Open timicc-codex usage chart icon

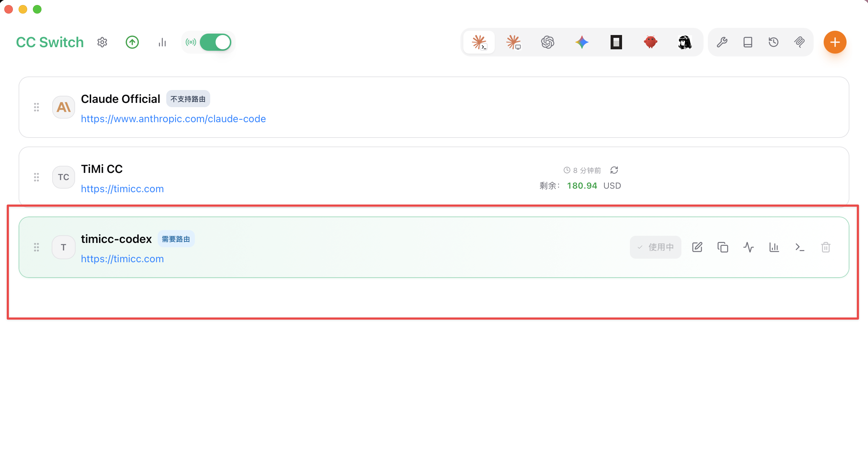(774, 247)
